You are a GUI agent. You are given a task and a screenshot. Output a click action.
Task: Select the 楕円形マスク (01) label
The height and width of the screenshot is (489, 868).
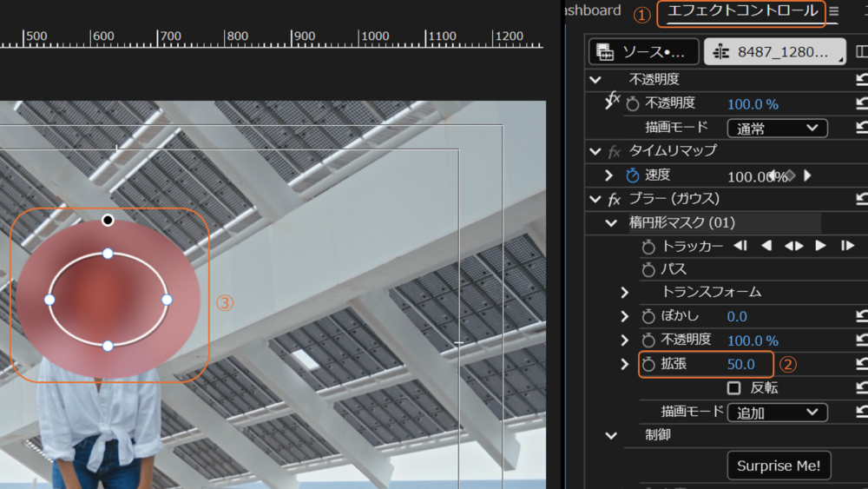point(682,222)
